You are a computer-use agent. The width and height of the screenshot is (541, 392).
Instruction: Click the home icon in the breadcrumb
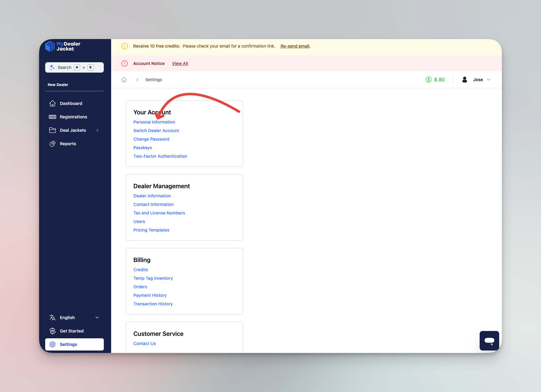pyautogui.click(x=124, y=79)
